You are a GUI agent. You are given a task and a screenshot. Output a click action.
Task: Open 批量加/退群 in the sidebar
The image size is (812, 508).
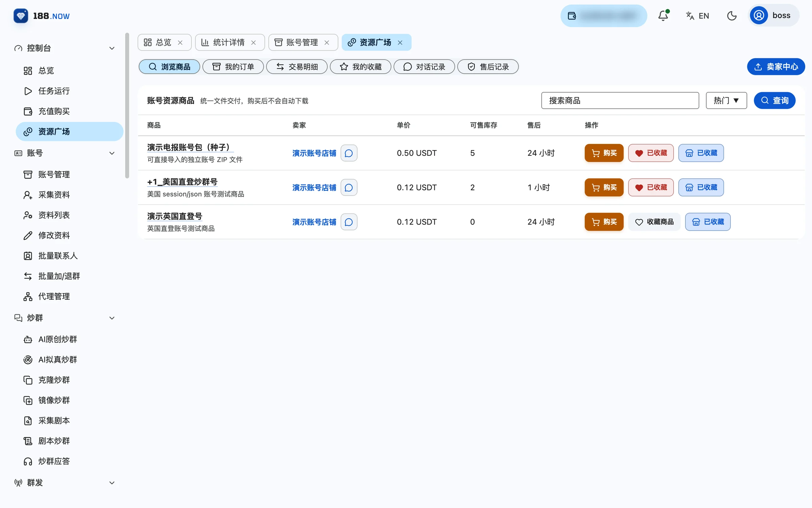70,276
